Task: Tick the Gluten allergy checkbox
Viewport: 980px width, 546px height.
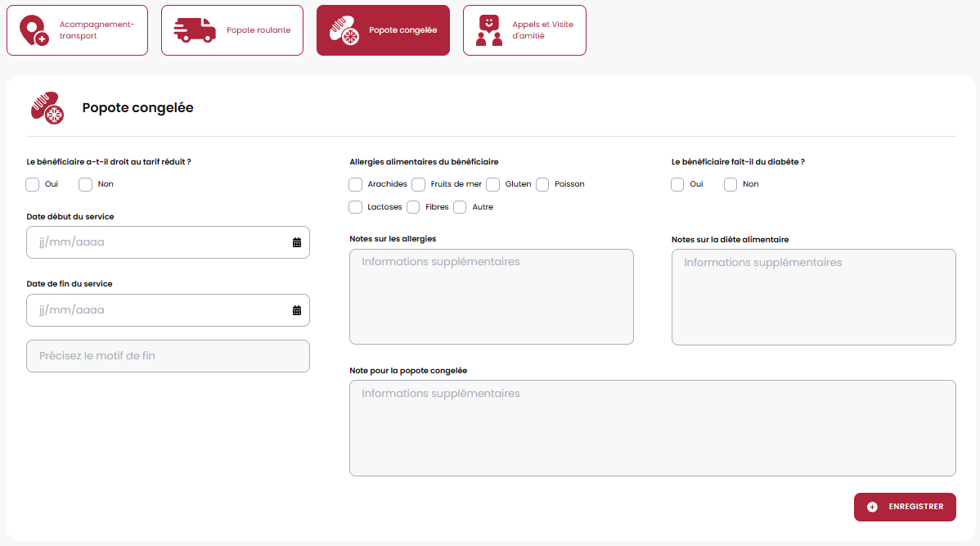Action: pyautogui.click(x=493, y=184)
